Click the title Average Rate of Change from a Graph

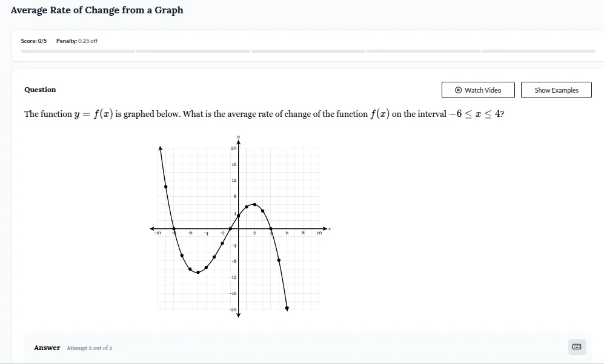[97, 10]
